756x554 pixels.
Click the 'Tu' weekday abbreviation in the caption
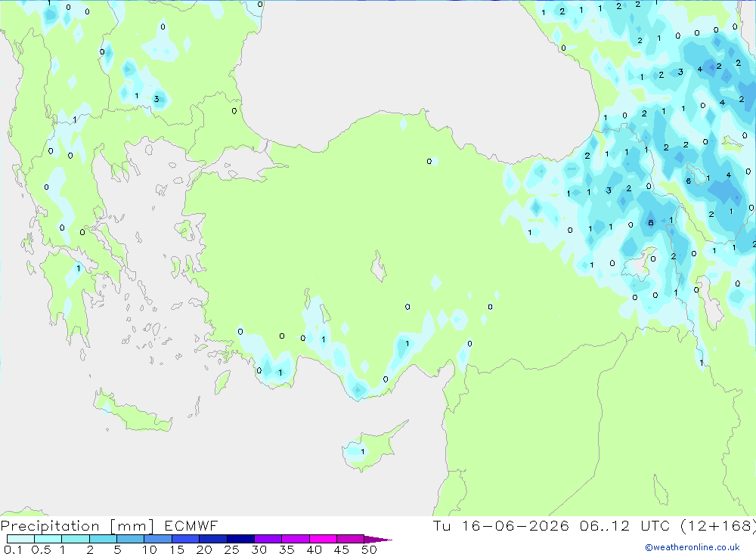442,525
